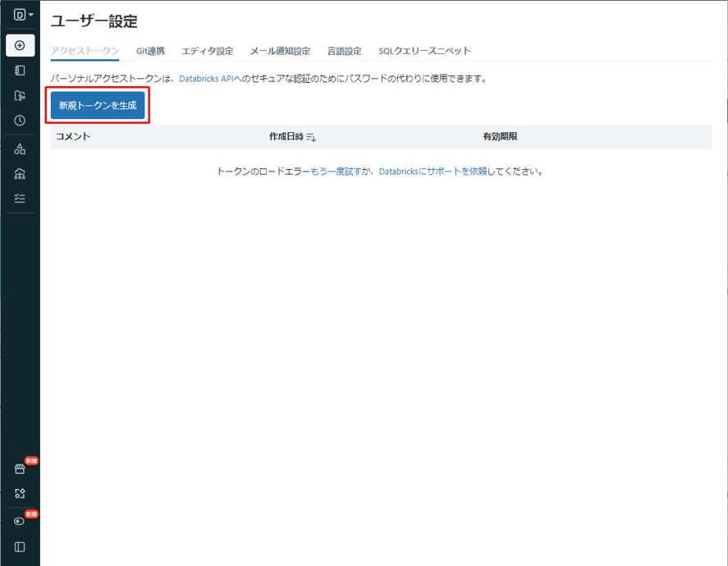Switch to the 言語設定 tab
Screen dimensions: 728x566
tap(345, 51)
